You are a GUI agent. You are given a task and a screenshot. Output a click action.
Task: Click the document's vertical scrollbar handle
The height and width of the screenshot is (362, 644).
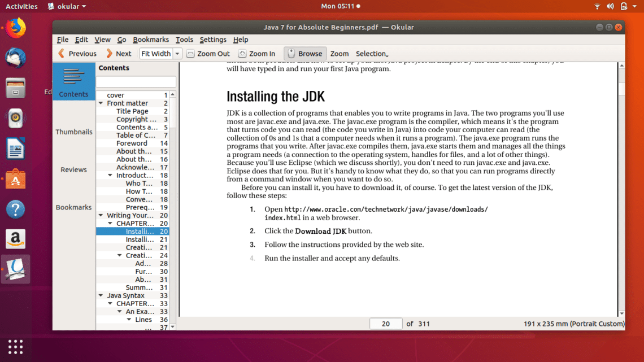[x=621, y=89]
